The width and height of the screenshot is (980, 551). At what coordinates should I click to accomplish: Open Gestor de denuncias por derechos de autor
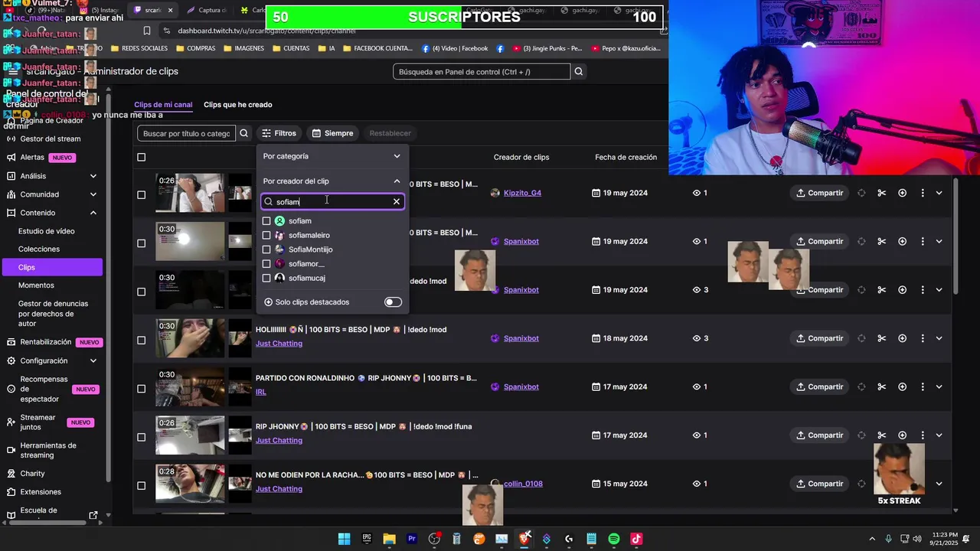(x=53, y=314)
